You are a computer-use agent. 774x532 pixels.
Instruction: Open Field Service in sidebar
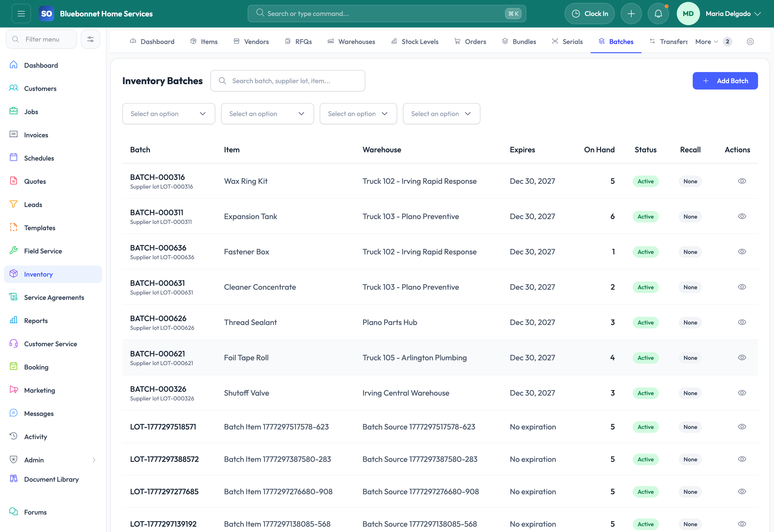click(x=53, y=251)
